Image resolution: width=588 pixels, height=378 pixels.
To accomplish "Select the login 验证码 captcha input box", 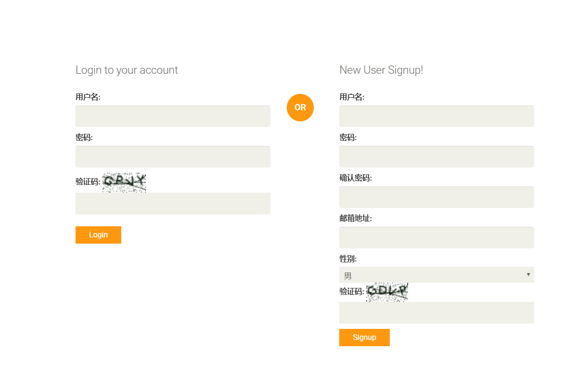I will coord(173,203).
